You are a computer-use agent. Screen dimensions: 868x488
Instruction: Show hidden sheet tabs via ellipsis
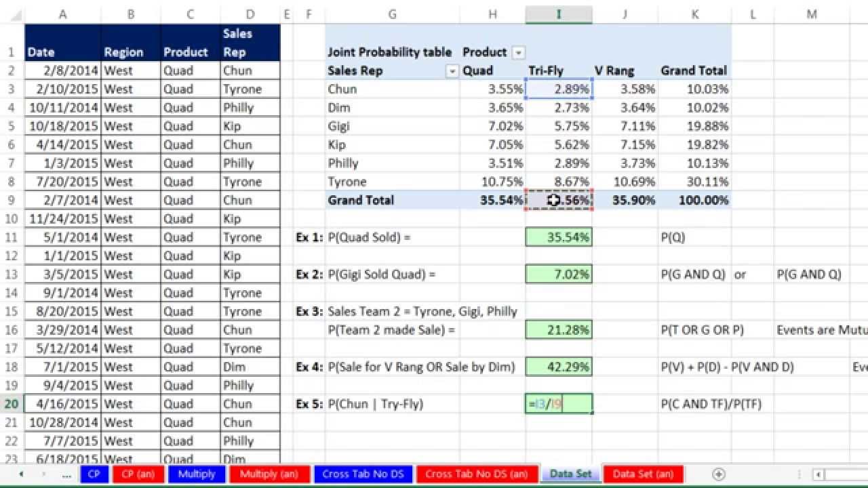(x=66, y=474)
